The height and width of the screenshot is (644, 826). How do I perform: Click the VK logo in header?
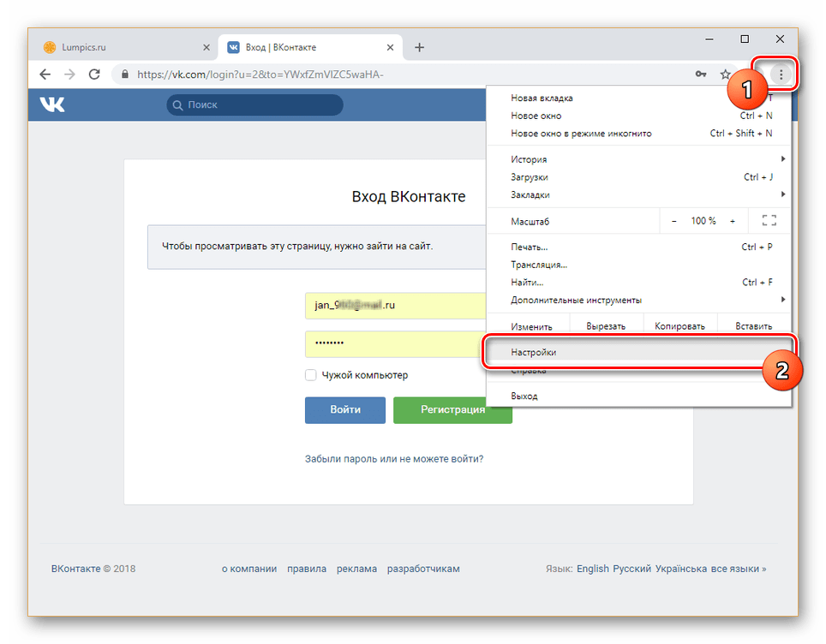point(52,104)
